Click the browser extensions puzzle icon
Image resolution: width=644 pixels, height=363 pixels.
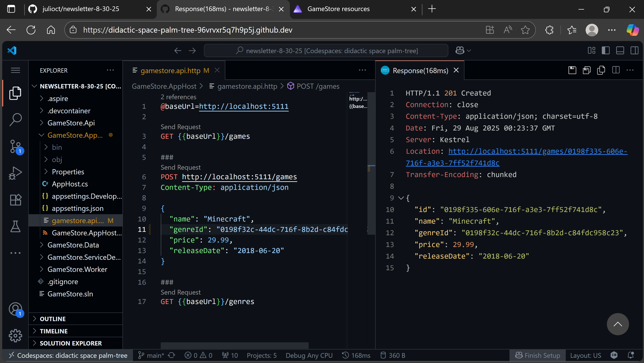[549, 30]
